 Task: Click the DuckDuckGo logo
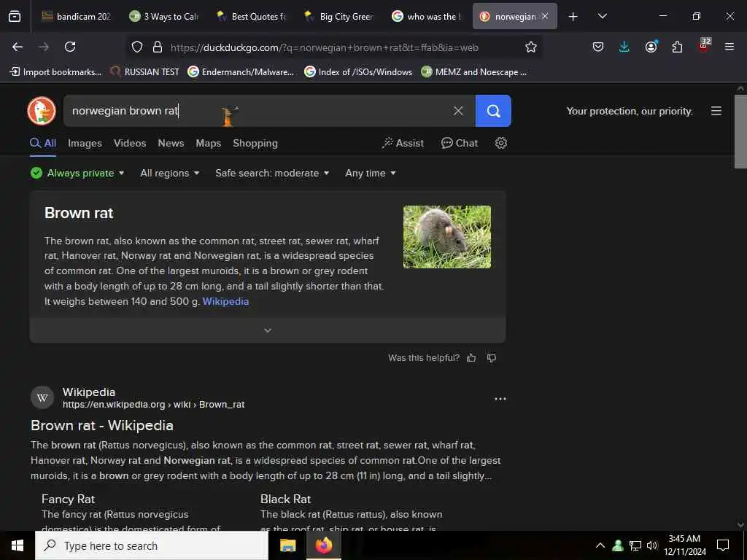click(x=42, y=111)
